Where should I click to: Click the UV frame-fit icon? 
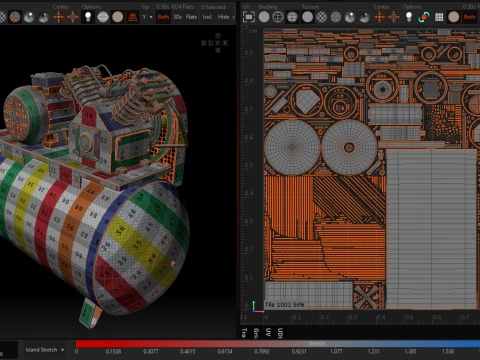tap(249, 17)
